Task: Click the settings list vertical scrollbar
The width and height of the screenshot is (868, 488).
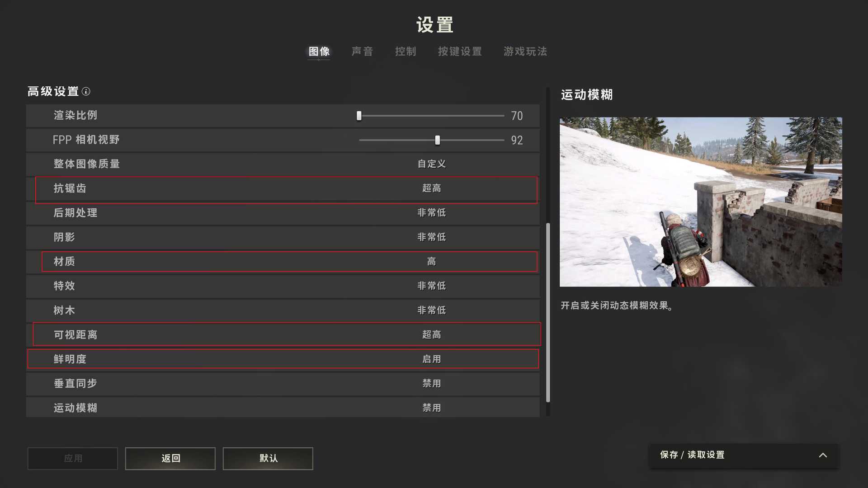Action: (548, 312)
